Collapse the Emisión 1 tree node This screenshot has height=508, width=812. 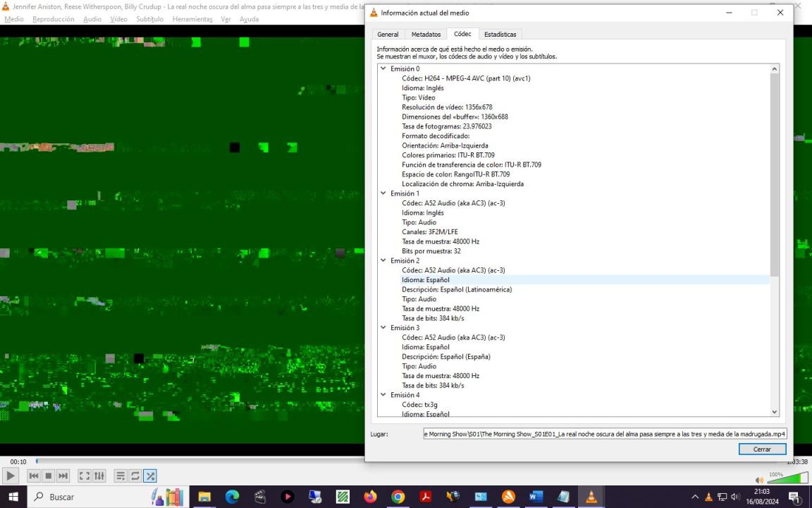(x=383, y=193)
